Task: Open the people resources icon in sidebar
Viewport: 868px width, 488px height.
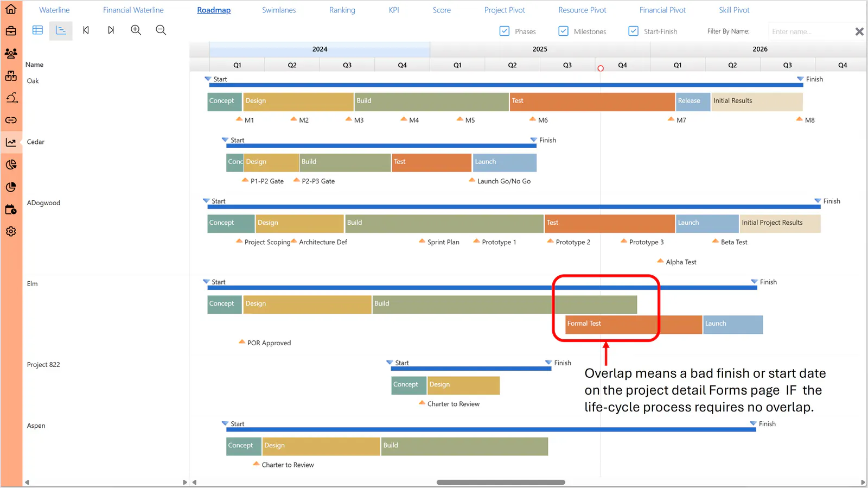Action: click(11, 53)
